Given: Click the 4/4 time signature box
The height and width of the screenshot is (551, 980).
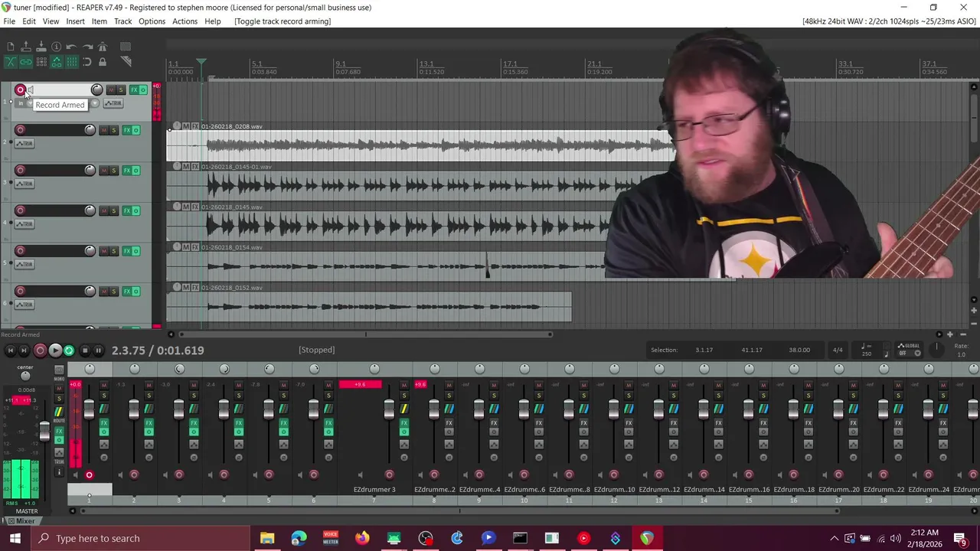Looking at the screenshot, I should [838, 350].
